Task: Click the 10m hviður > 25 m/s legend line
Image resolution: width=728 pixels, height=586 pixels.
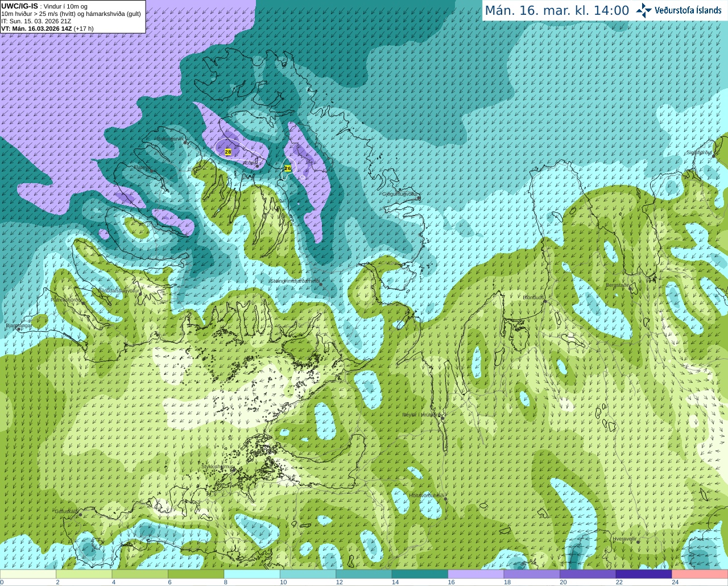Action: [71, 14]
